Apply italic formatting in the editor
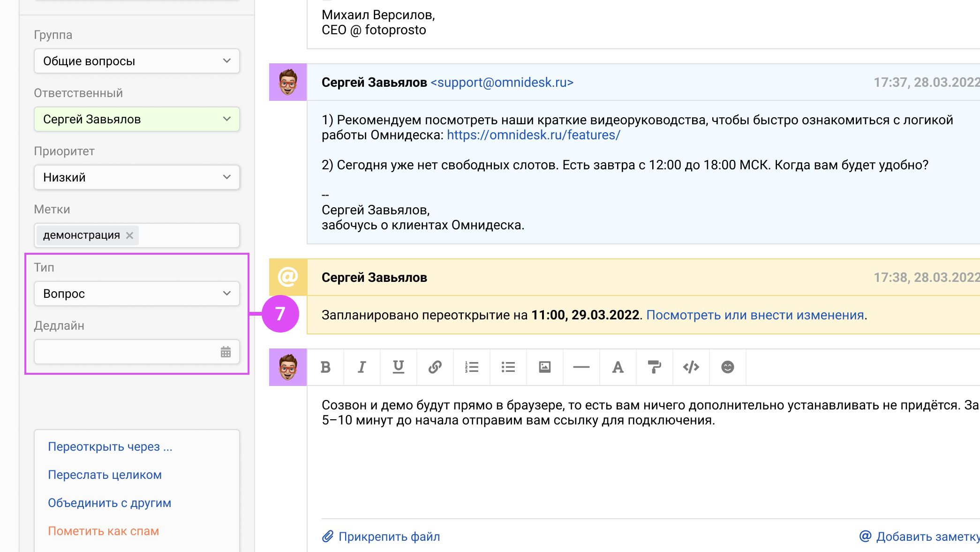Viewport: 980px width, 552px height. point(362,367)
